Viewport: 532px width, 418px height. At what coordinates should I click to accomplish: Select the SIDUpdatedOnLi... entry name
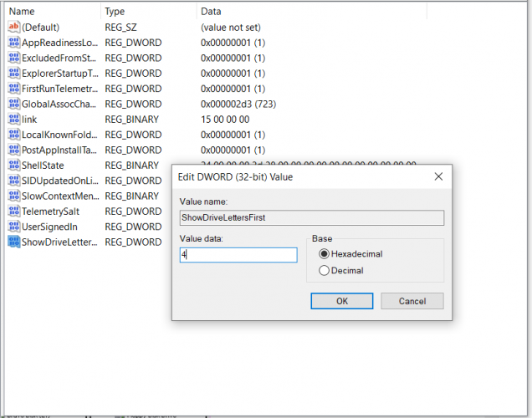(x=60, y=181)
